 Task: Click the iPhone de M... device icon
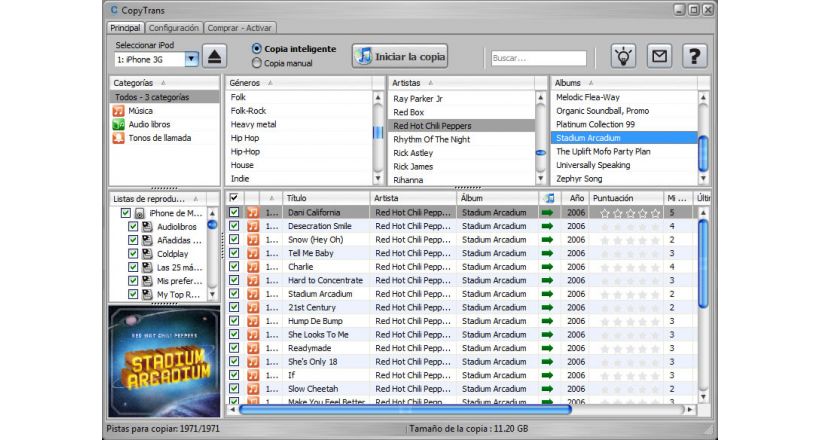[140, 213]
